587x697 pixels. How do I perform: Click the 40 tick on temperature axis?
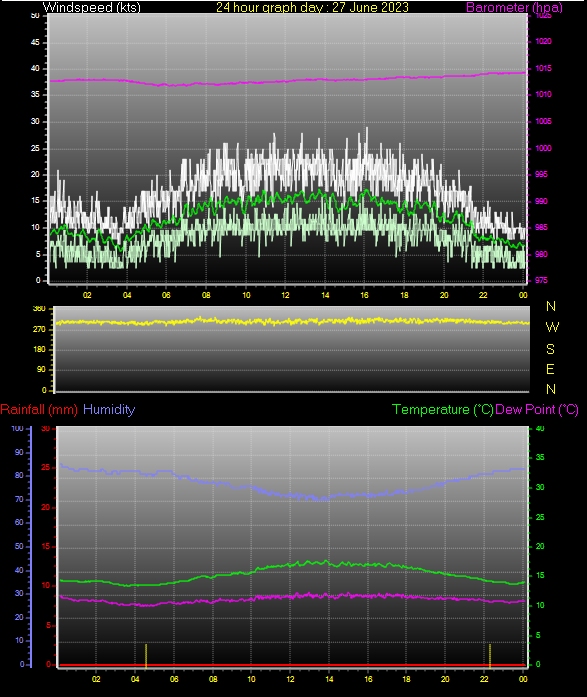[540, 429]
